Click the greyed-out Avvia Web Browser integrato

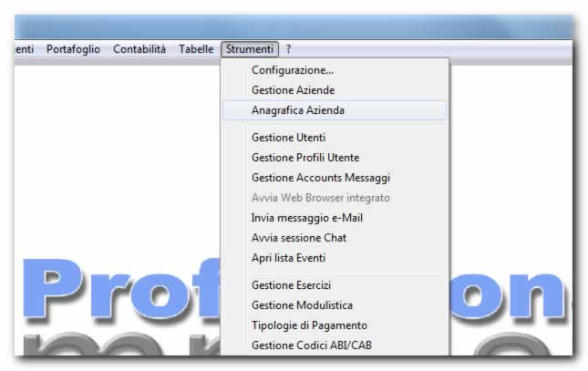tap(320, 198)
